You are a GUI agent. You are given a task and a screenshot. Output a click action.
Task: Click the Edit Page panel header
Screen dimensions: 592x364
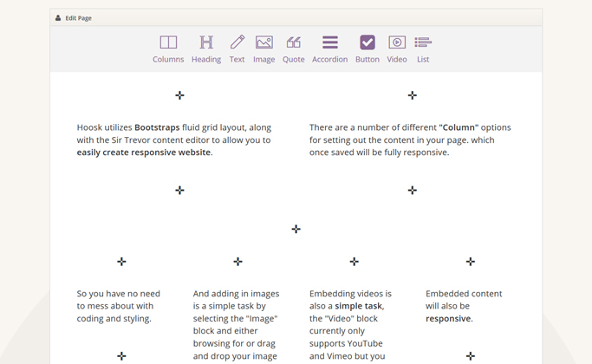pyautogui.click(x=296, y=17)
